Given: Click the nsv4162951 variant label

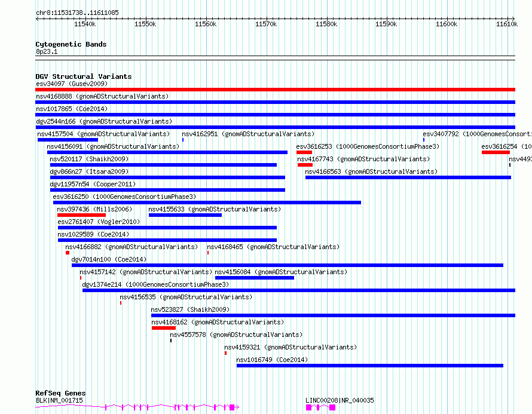Looking at the screenshot, I should pos(248,134).
